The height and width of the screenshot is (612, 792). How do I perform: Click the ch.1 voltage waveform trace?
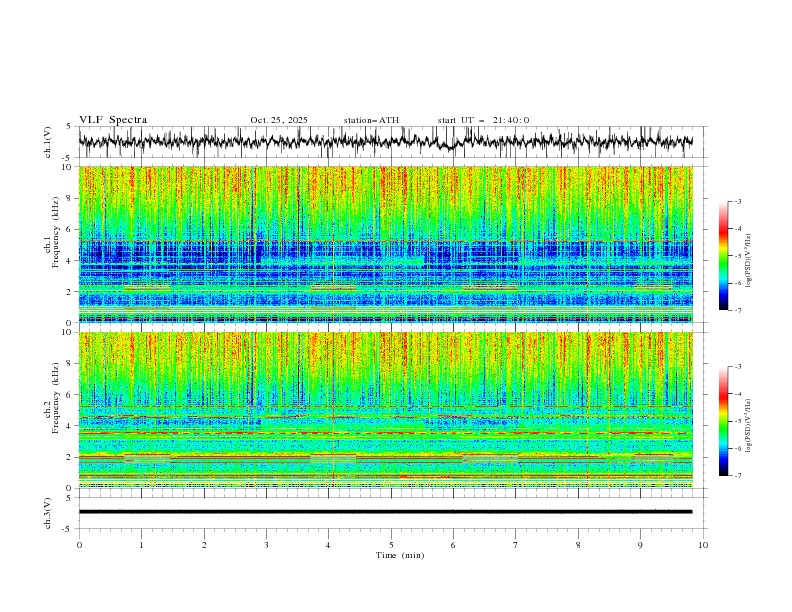[386, 142]
